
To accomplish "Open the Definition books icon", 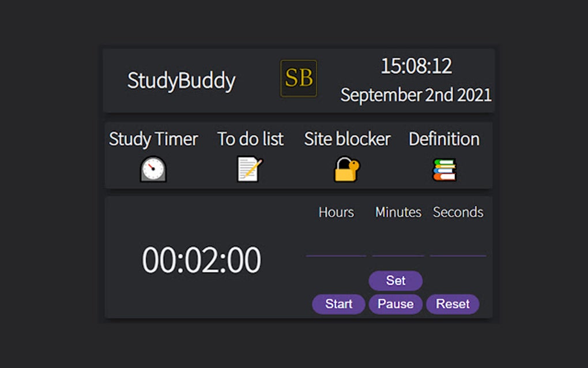I will tap(443, 169).
